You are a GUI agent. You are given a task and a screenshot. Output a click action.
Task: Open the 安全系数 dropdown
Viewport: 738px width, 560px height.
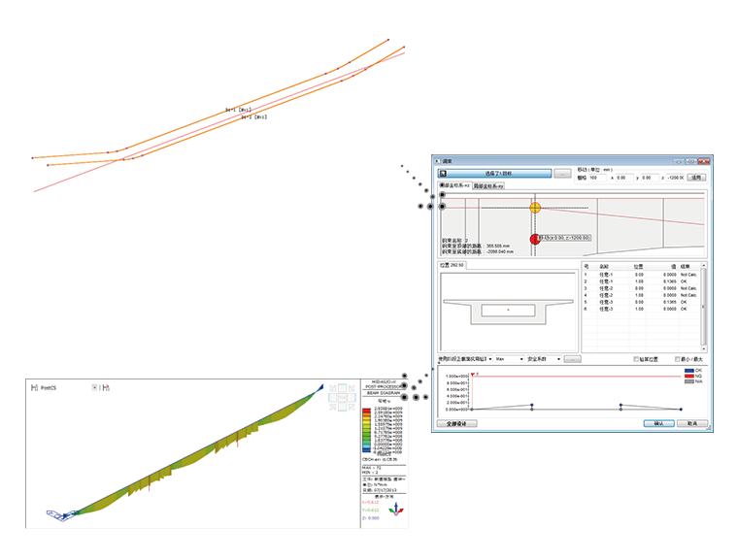544,359
